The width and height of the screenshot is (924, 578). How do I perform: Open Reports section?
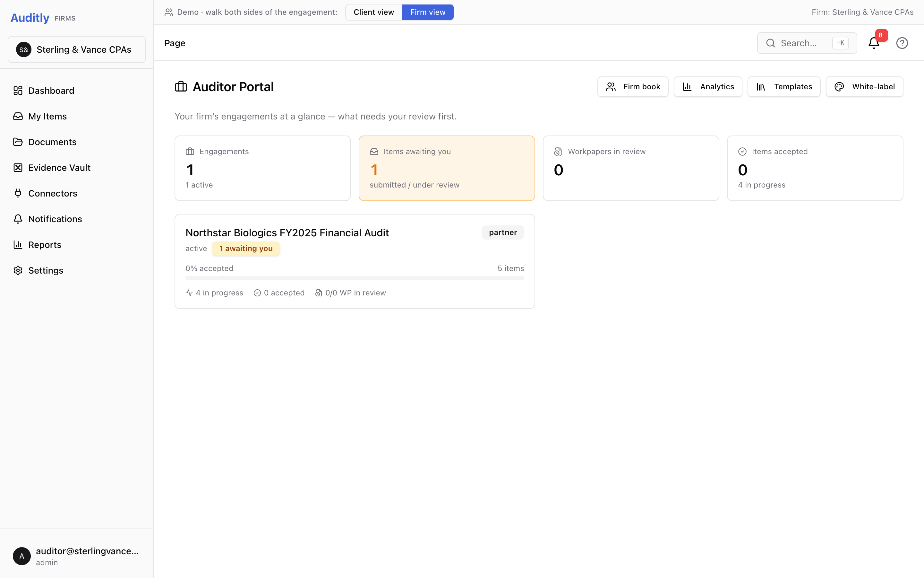pyautogui.click(x=77, y=244)
